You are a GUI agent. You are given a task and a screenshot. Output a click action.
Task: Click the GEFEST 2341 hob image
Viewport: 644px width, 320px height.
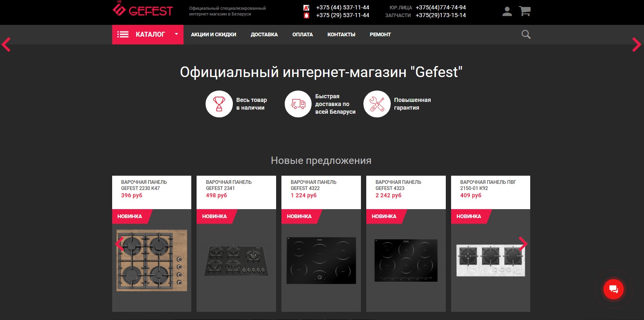pyautogui.click(x=237, y=260)
